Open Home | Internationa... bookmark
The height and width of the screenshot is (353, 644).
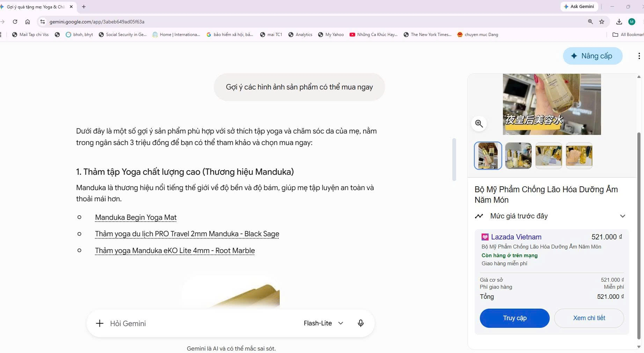pos(176,35)
